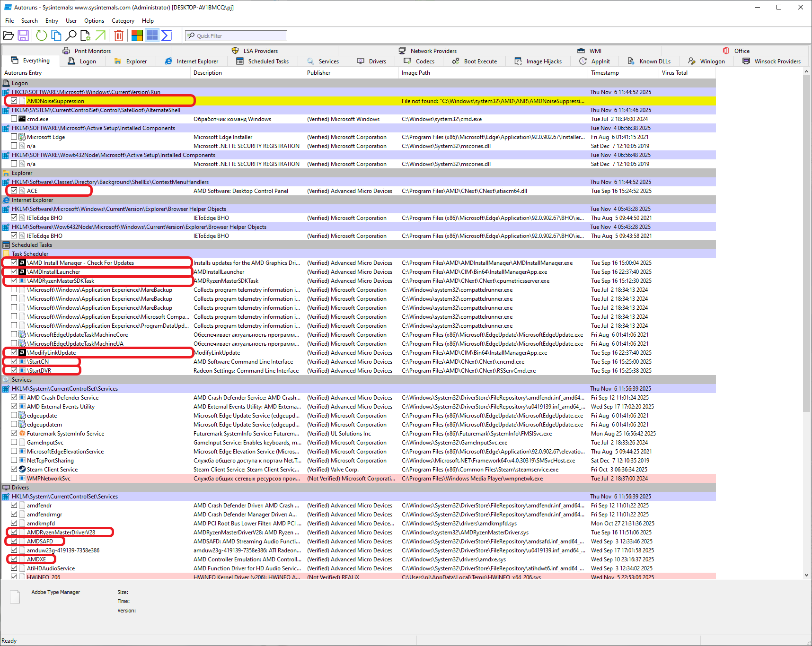Enable the GameInputSvc service checkbox
This screenshot has height=646, width=812.
tap(14, 442)
